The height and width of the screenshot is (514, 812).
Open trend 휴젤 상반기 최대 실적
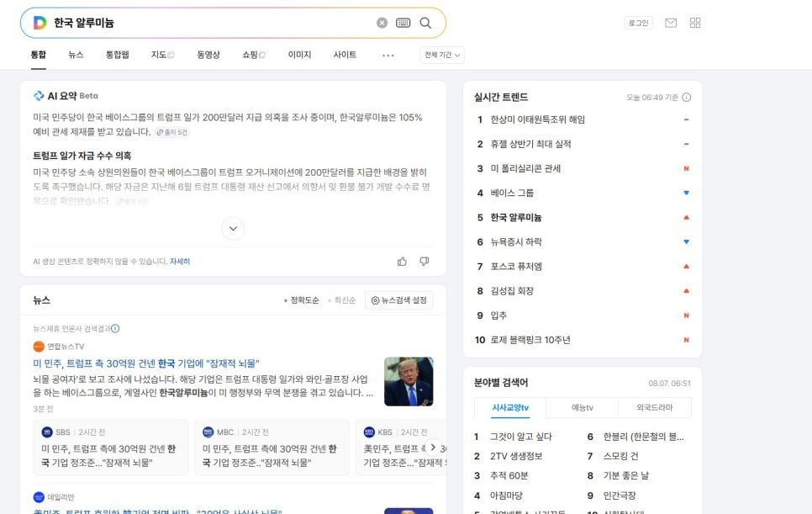click(x=530, y=144)
